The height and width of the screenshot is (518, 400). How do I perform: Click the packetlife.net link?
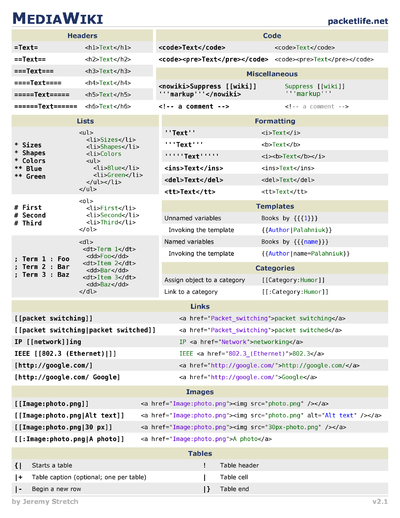tap(358, 21)
